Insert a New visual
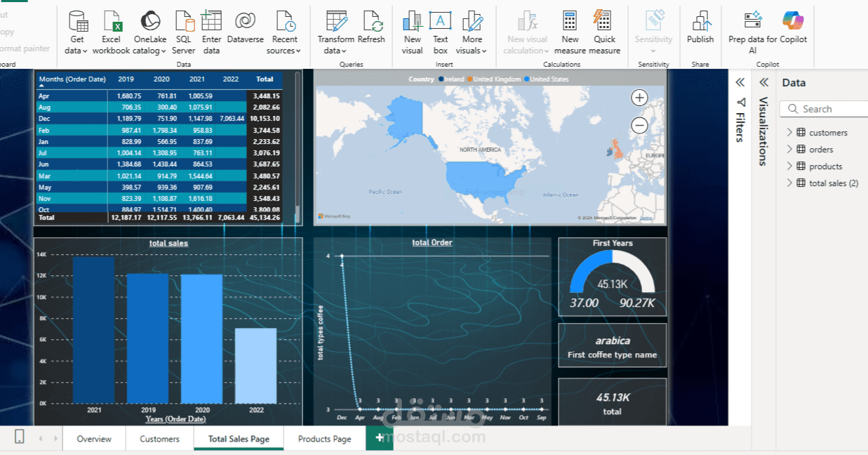The height and width of the screenshot is (455, 868). click(413, 32)
